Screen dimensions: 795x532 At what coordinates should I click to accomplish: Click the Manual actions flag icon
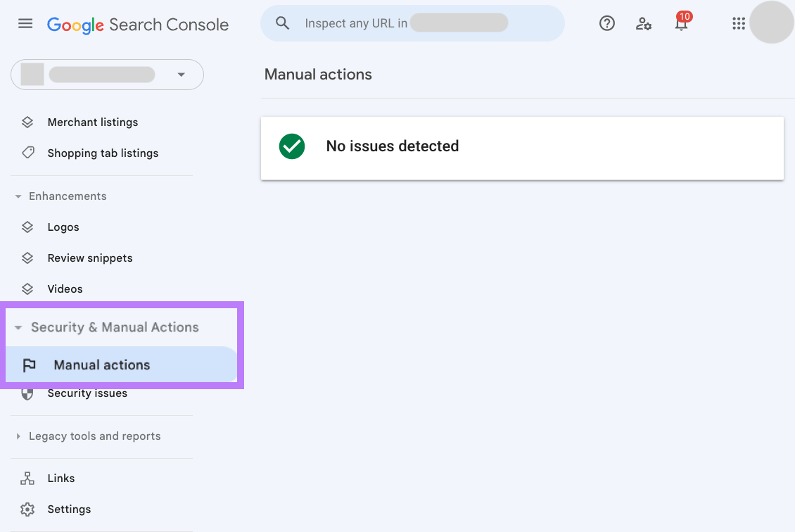pyautogui.click(x=29, y=365)
